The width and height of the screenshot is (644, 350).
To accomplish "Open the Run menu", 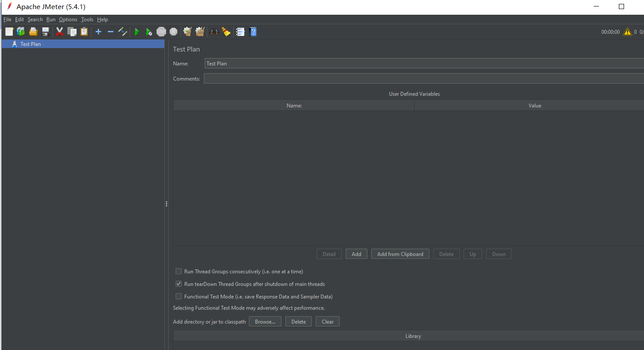I will click(51, 19).
